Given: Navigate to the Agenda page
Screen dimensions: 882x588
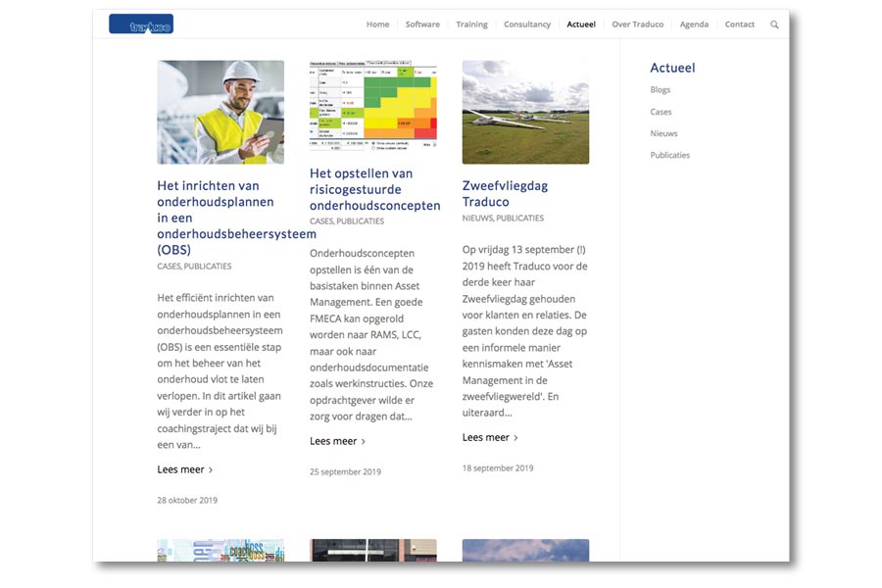Looking at the screenshot, I should 694,24.
